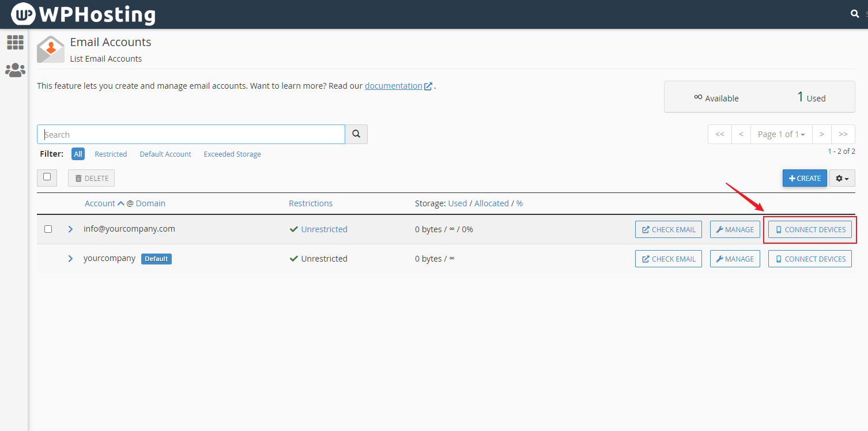Open the documentation link
868x431 pixels.
click(x=394, y=86)
